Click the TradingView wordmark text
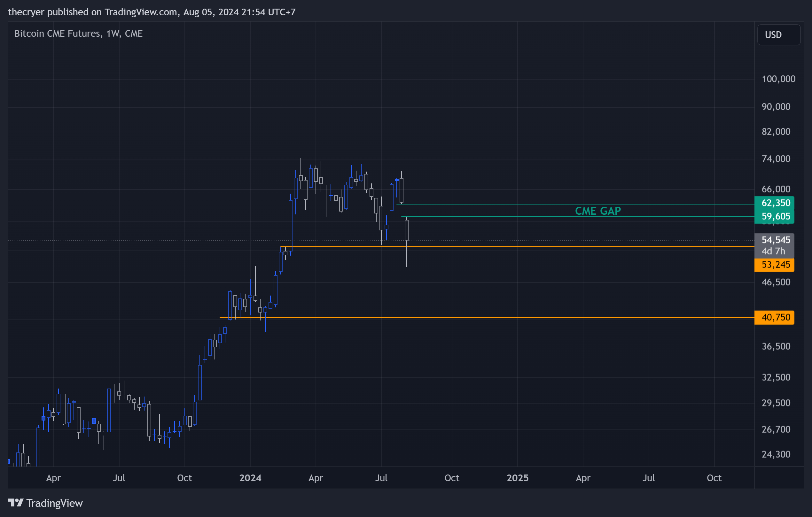 54,503
